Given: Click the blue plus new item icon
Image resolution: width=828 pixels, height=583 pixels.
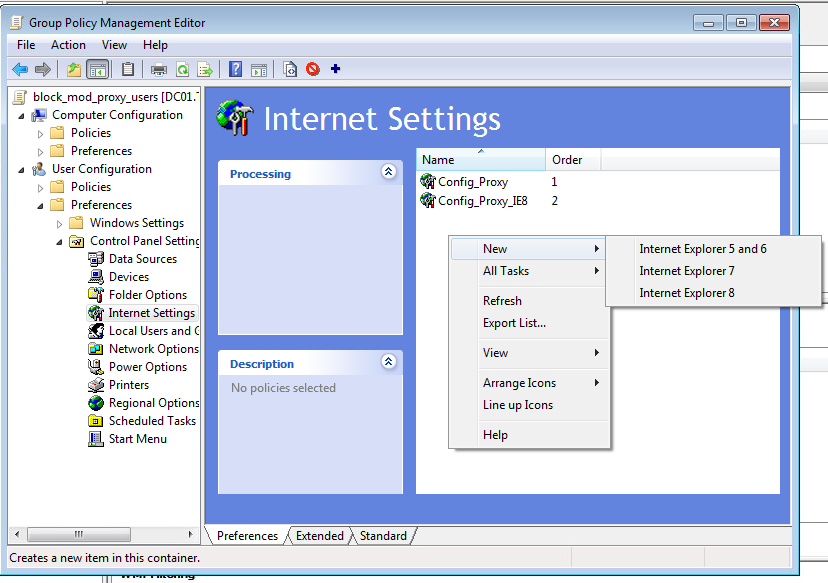Looking at the screenshot, I should point(335,69).
